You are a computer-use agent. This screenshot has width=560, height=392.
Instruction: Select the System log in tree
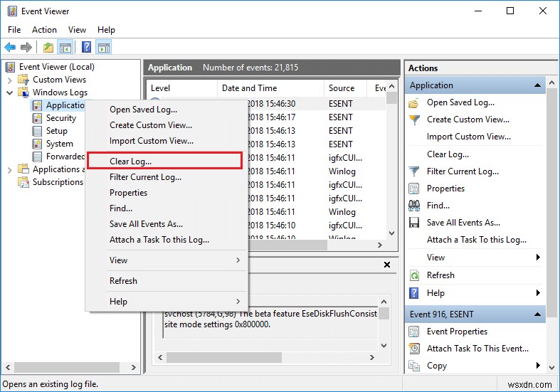point(60,144)
